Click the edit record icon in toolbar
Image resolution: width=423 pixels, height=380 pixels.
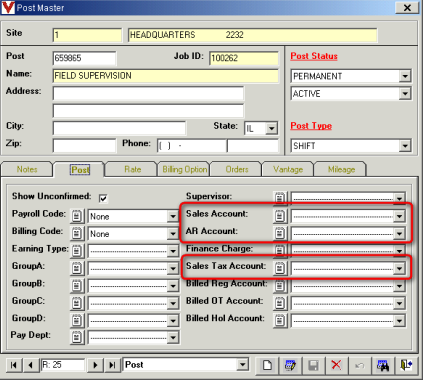pyautogui.click(x=290, y=365)
